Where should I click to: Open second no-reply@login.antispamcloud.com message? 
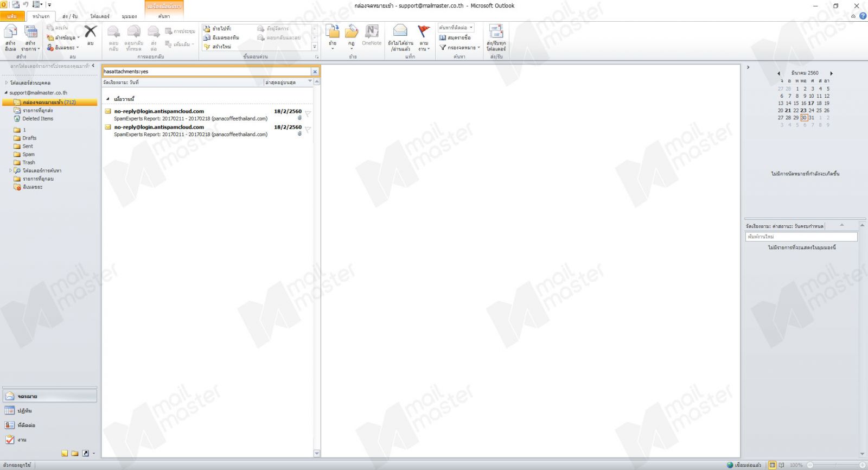[208, 131]
